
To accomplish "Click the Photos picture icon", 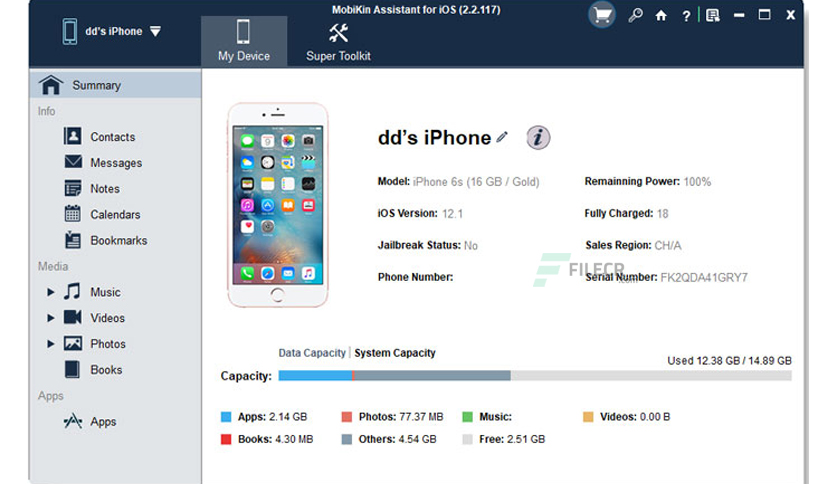I will (x=73, y=343).
